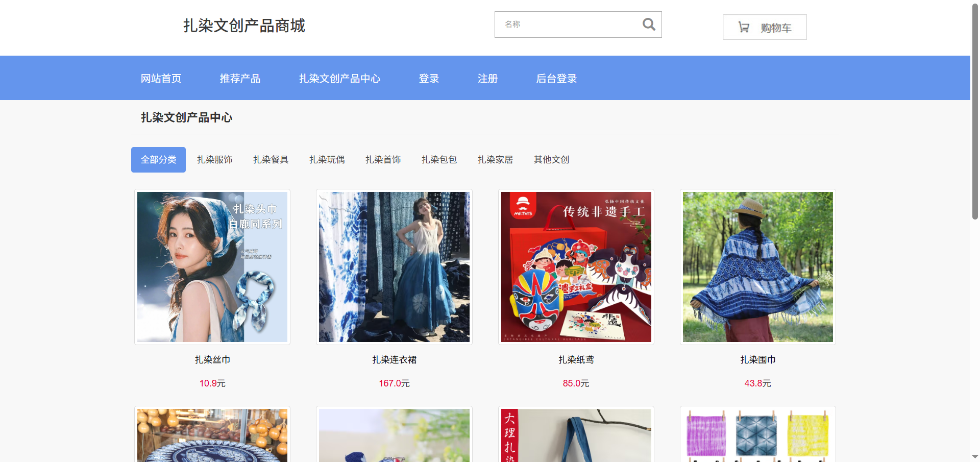Image resolution: width=980 pixels, height=462 pixels.
Task: Filter by 扎染服饰 category
Action: [x=214, y=160]
